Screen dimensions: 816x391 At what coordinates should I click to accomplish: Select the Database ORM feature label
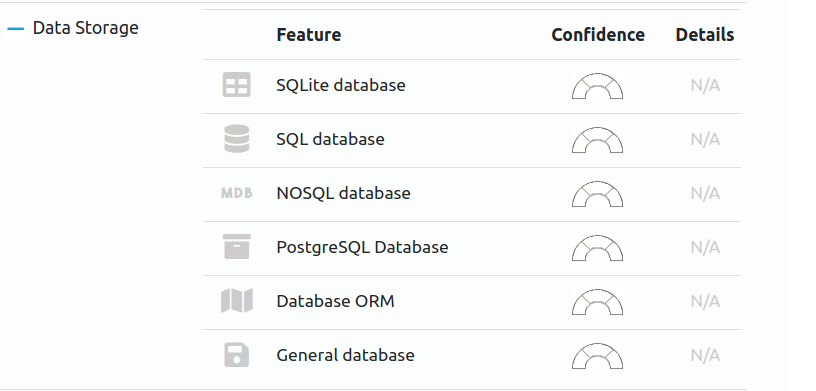point(335,301)
